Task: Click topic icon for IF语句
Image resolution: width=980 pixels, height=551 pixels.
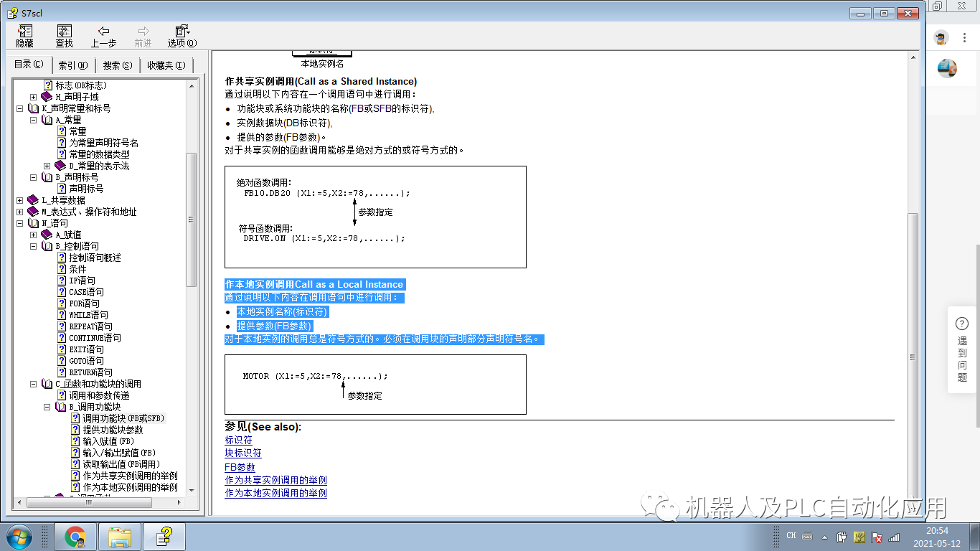Action: 62,281
